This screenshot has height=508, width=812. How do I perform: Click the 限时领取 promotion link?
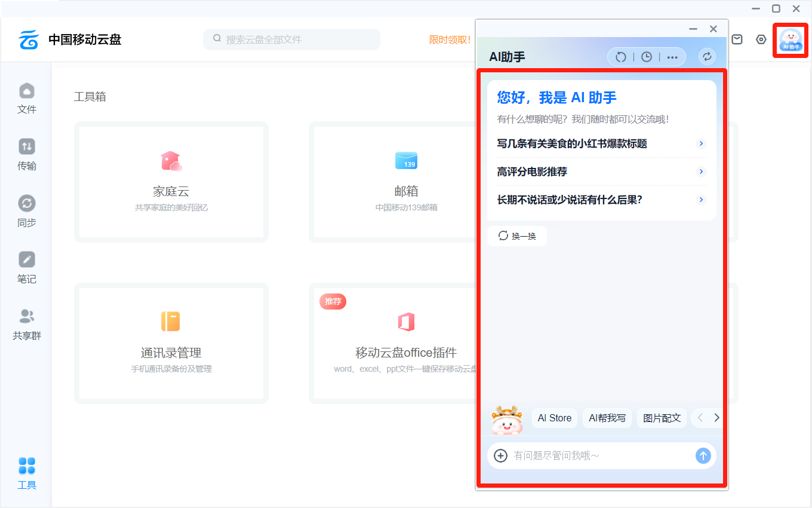(x=450, y=39)
